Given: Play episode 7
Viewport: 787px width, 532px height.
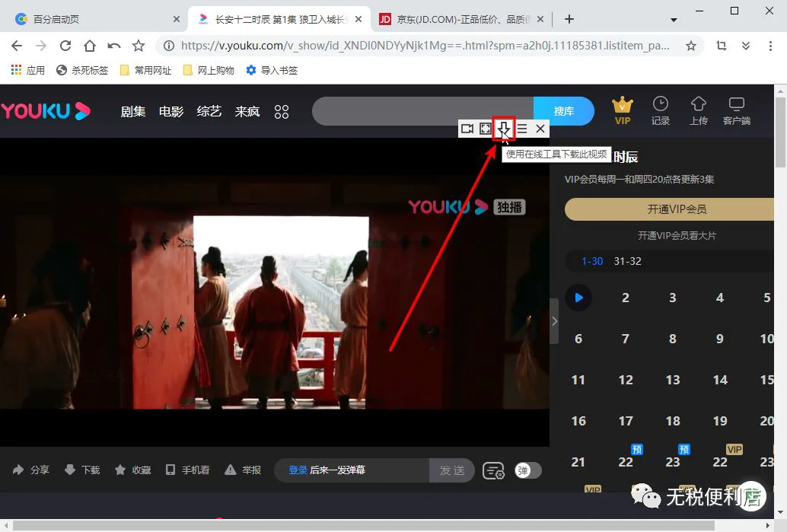Looking at the screenshot, I should pos(626,339).
